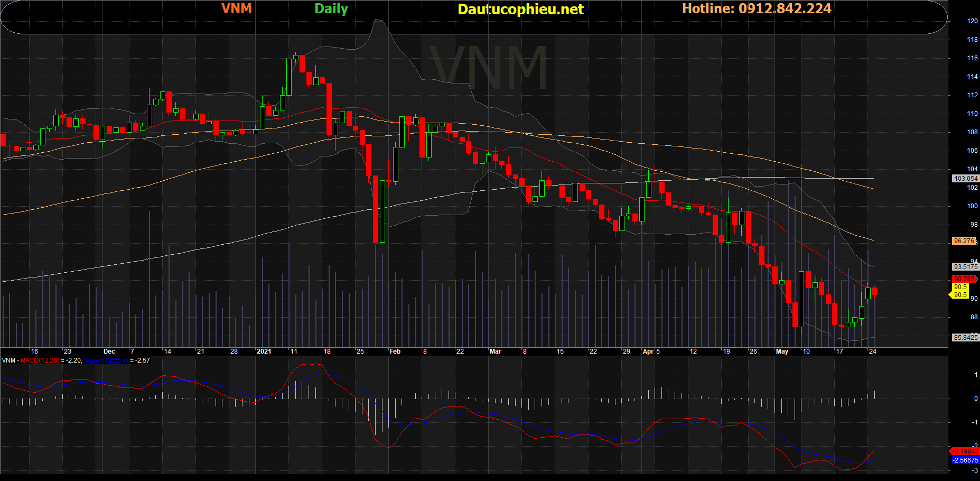Screen dimensions: 980x481
Task: Click the Hotline phone number text
Action: 756,8
